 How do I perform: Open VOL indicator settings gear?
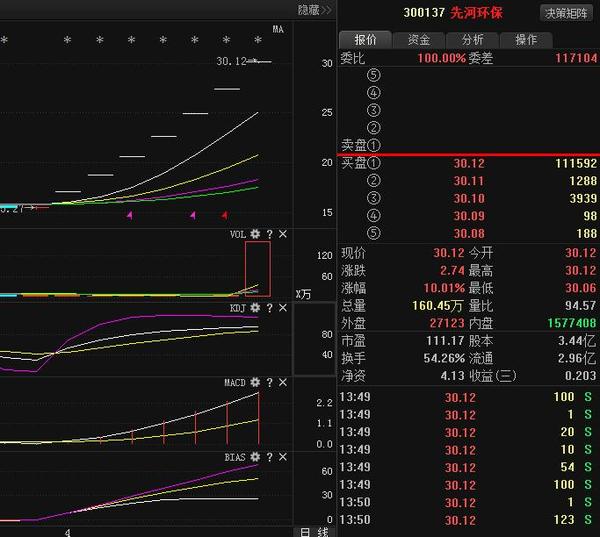click(255, 234)
